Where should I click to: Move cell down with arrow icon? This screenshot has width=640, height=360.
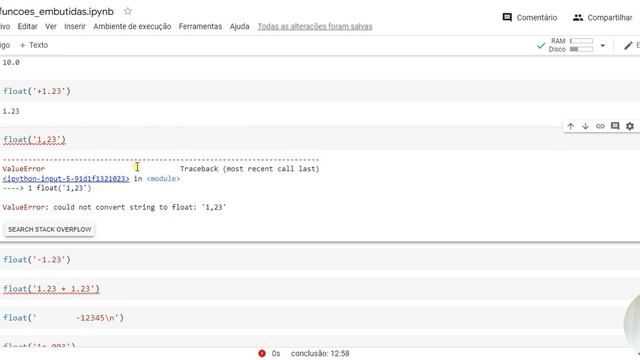click(x=585, y=126)
